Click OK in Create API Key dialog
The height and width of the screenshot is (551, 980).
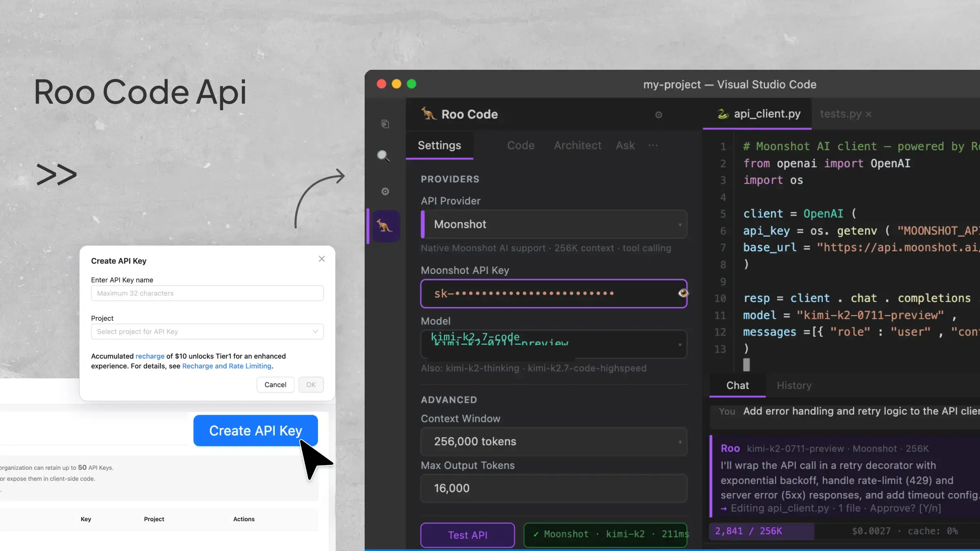[311, 384]
